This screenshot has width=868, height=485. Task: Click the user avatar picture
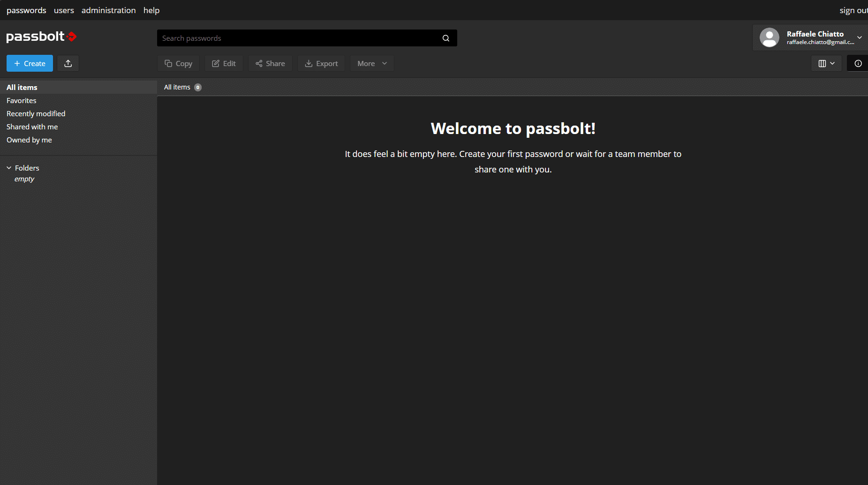pyautogui.click(x=770, y=37)
